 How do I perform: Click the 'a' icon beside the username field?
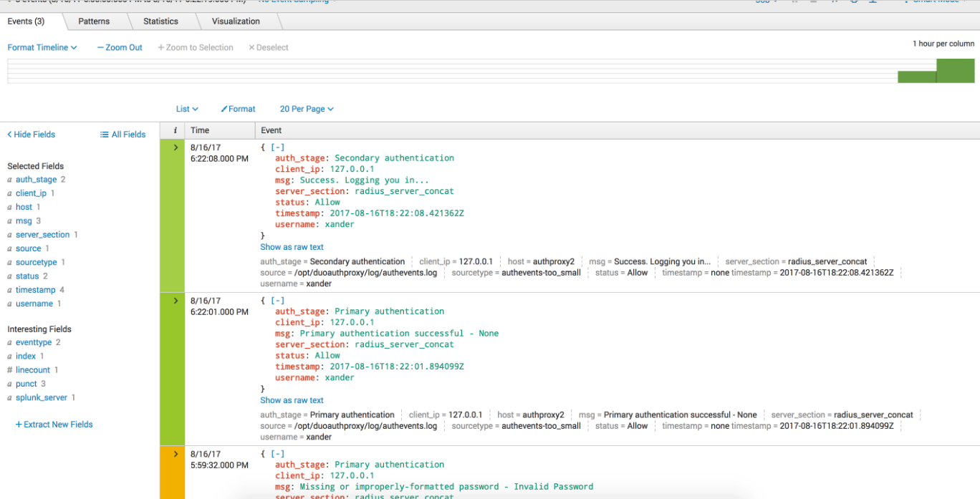coord(9,303)
